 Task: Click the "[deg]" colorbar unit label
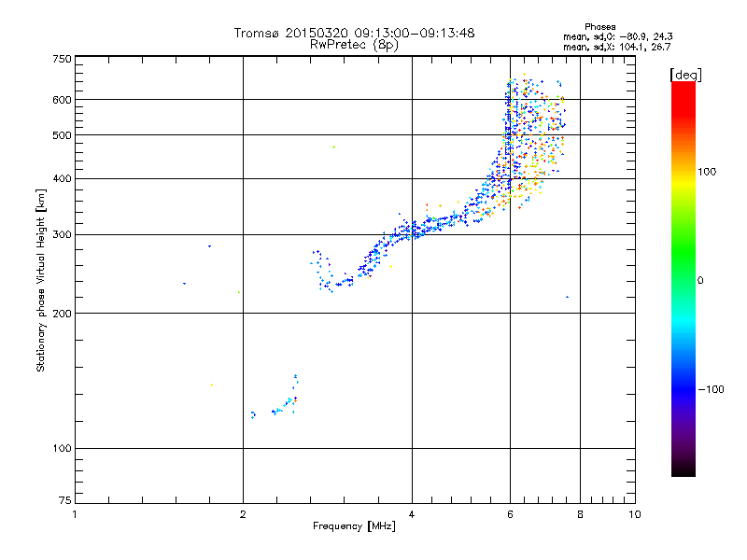coord(685,75)
